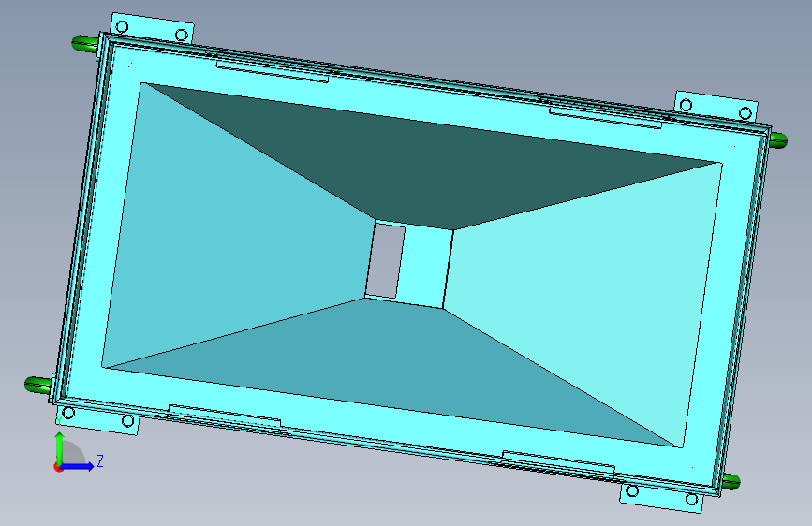
Task: Click the left slot on the bottom flange
Action: point(225,416)
